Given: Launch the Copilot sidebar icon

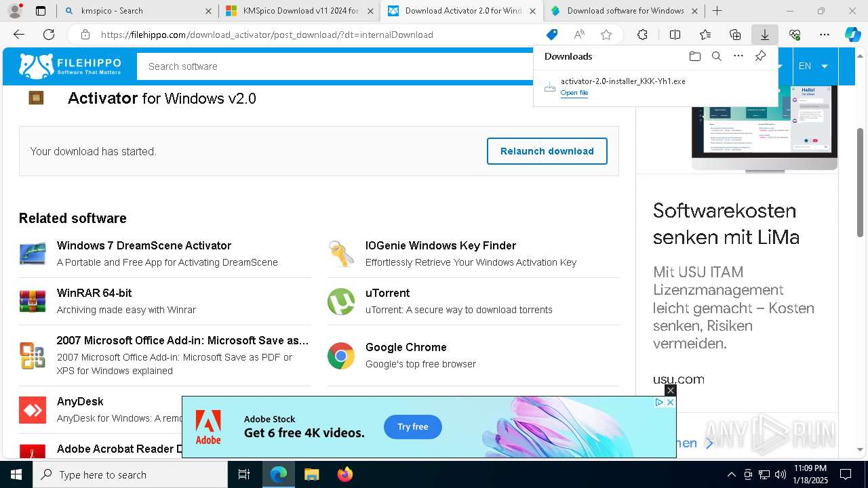Looking at the screenshot, I should pyautogui.click(x=852, y=35).
